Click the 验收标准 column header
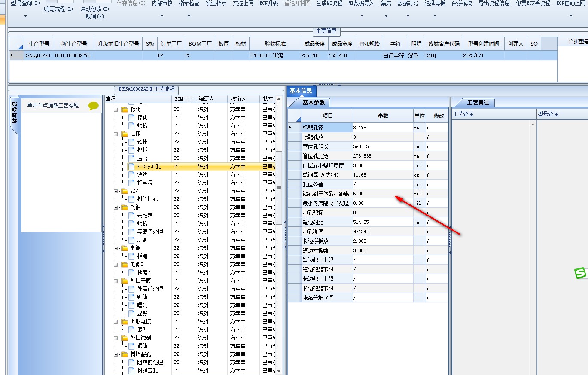Screen dimensions: 588x375 pos(275,43)
